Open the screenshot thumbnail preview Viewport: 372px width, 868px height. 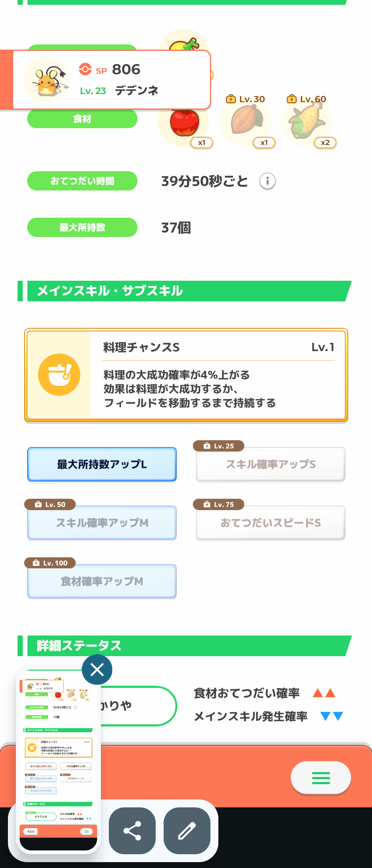click(58, 758)
